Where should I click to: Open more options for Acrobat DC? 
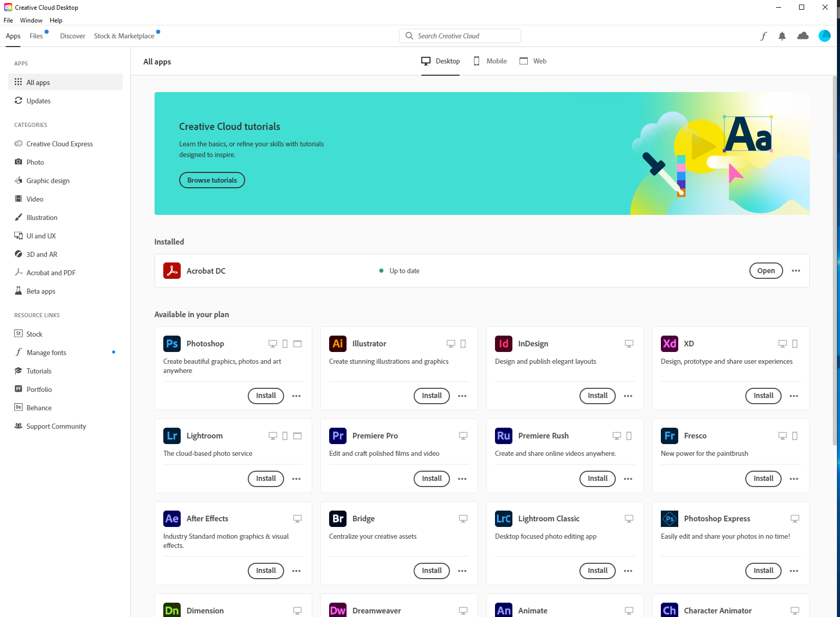tap(795, 271)
